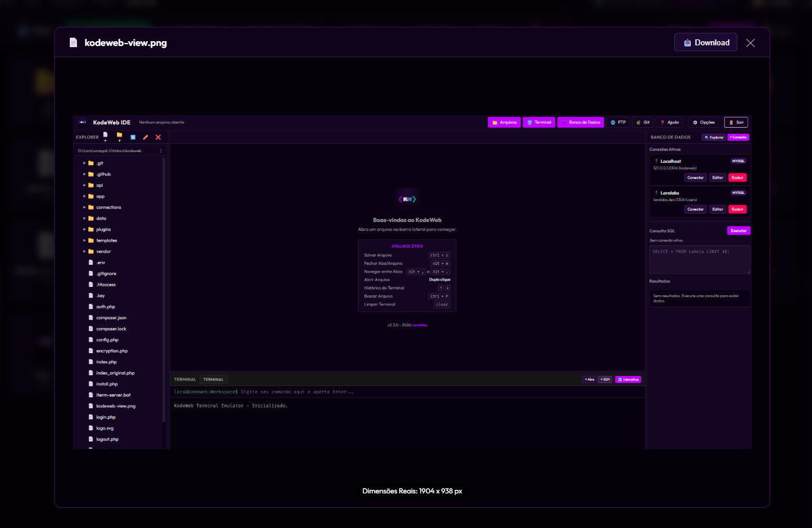The image size is (812, 528).
Task: Click the file icon next to .env
Action: (91, 263)
